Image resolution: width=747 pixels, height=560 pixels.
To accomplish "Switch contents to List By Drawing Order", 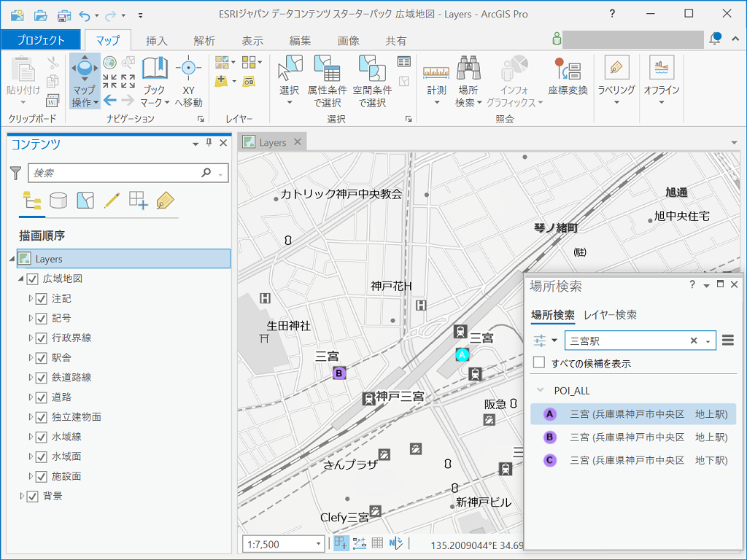I will click(x=32, y=201).
